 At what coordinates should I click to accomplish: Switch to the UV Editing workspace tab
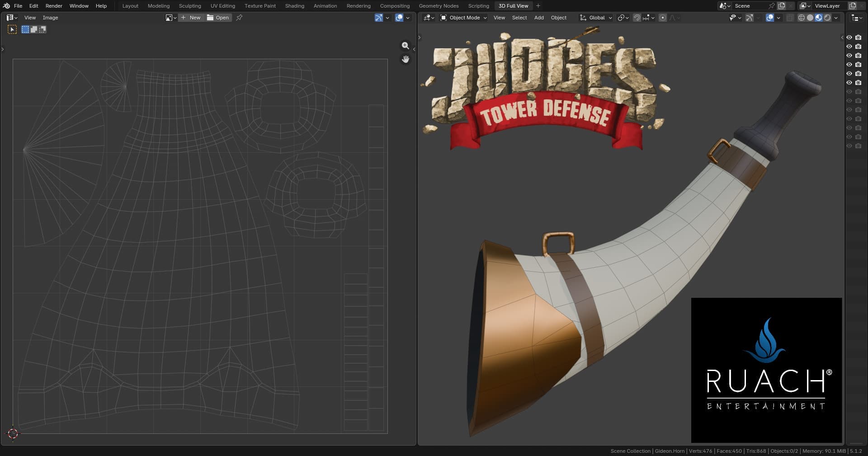click(223, 6)
